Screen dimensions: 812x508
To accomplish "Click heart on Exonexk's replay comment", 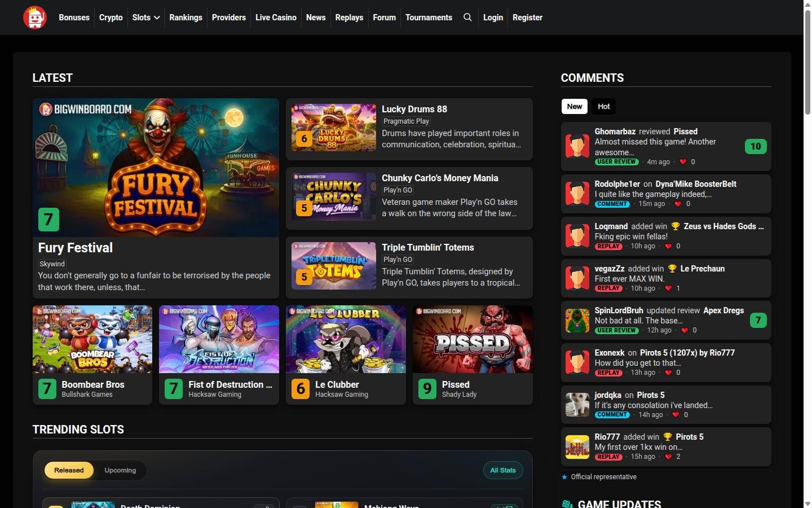I will click(x=668, y=373).
